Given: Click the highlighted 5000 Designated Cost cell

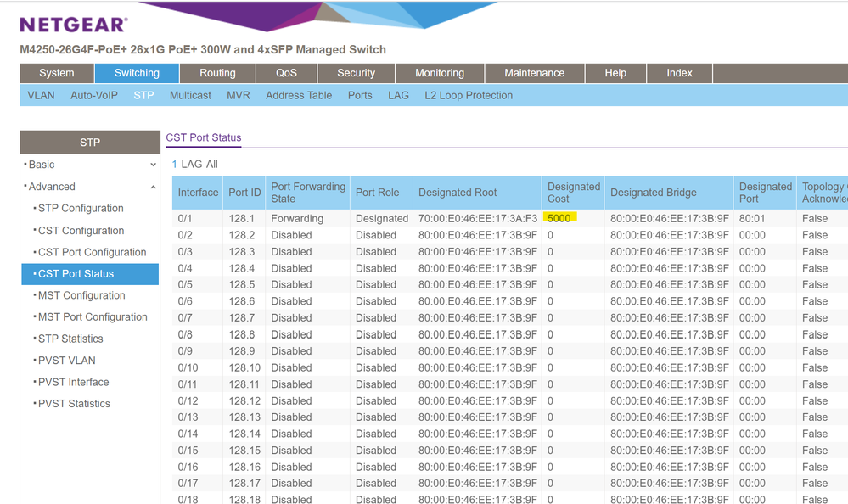Looking at the screenshot, I should 559,218.
